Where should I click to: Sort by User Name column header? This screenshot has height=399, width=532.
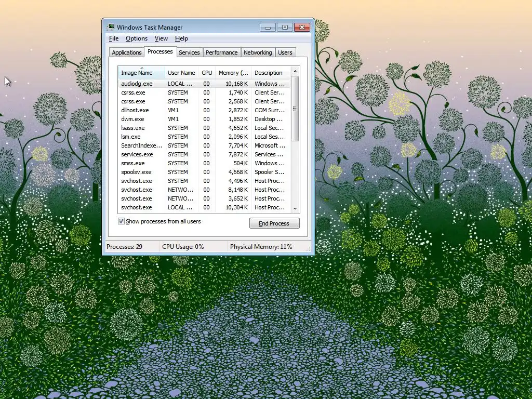181,73
